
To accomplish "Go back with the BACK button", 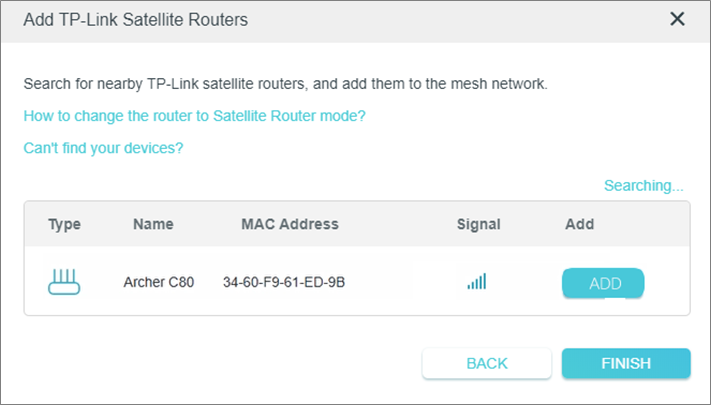I will click(487, 363).
